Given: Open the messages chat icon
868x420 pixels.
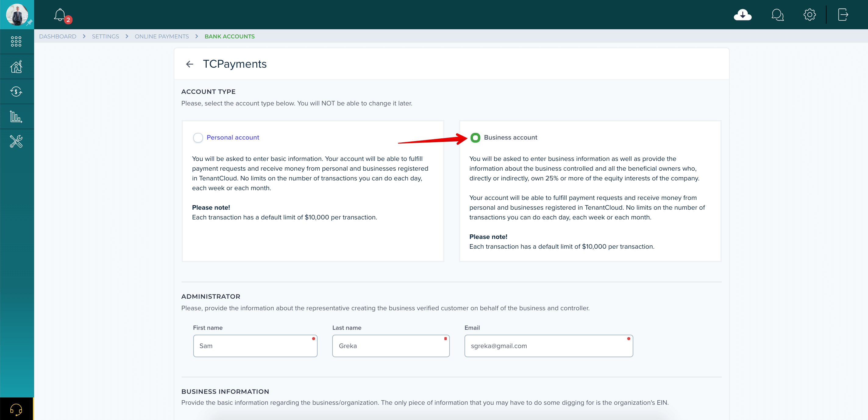Looking at the screenshot, I should pyautogui.click(x=777, y=15).
